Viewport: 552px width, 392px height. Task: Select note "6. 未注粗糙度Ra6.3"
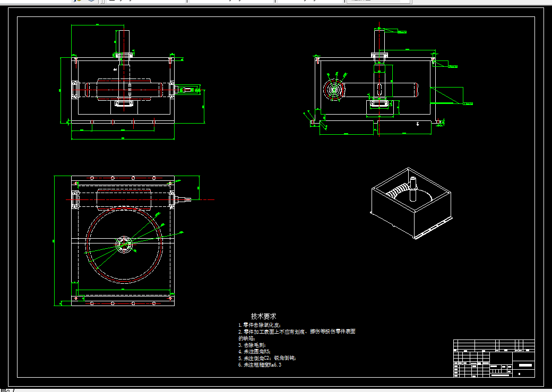[260, 365]
